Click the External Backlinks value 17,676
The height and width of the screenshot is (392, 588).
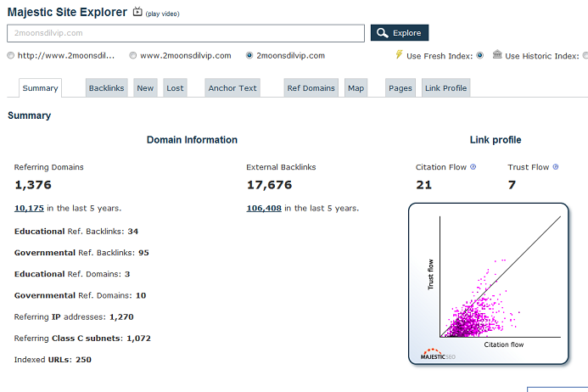[x=269, y=185]
